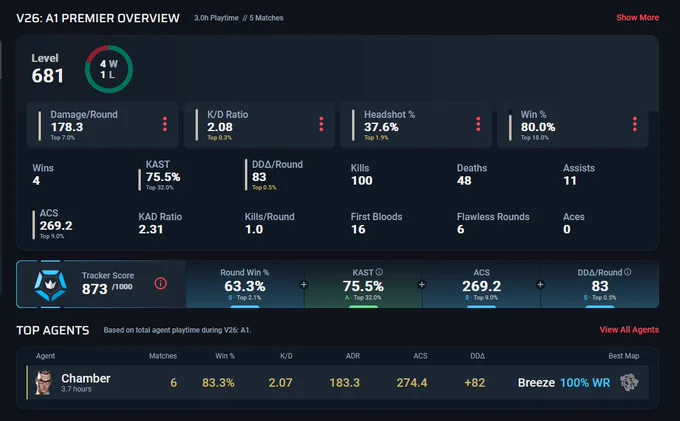Click the K/D column header

(286, 356)
